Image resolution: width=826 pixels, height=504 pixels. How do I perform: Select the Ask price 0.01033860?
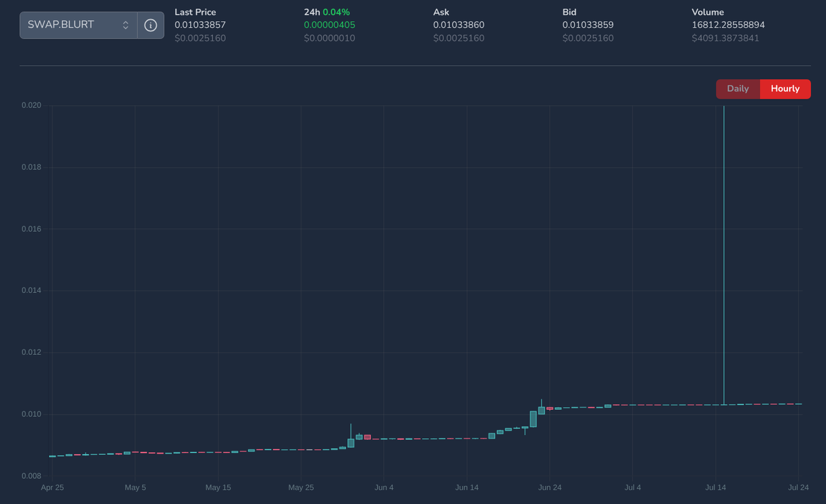tap(459, 25)
